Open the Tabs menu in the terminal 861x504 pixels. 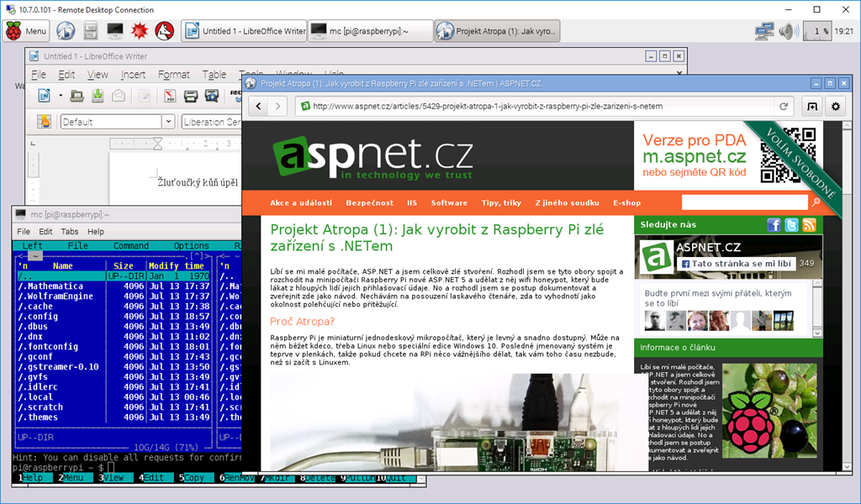click(x=69, y=231)
